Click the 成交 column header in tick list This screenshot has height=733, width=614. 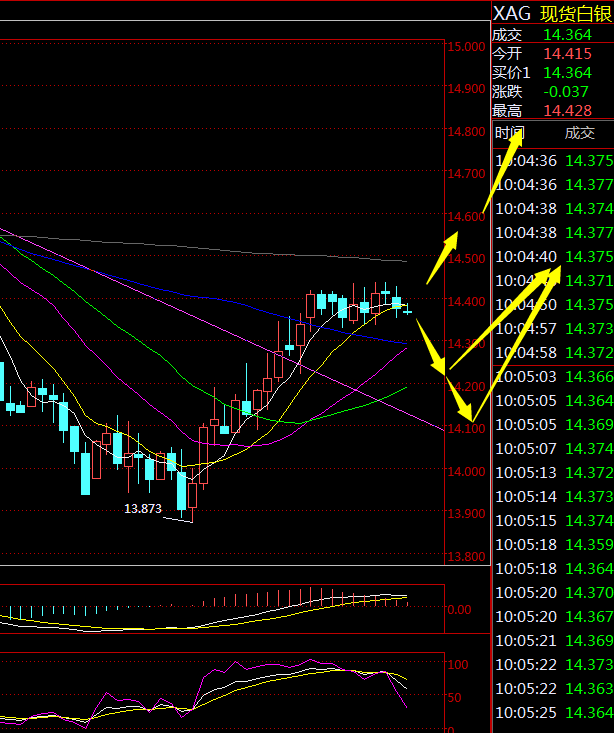click(579, 133)
